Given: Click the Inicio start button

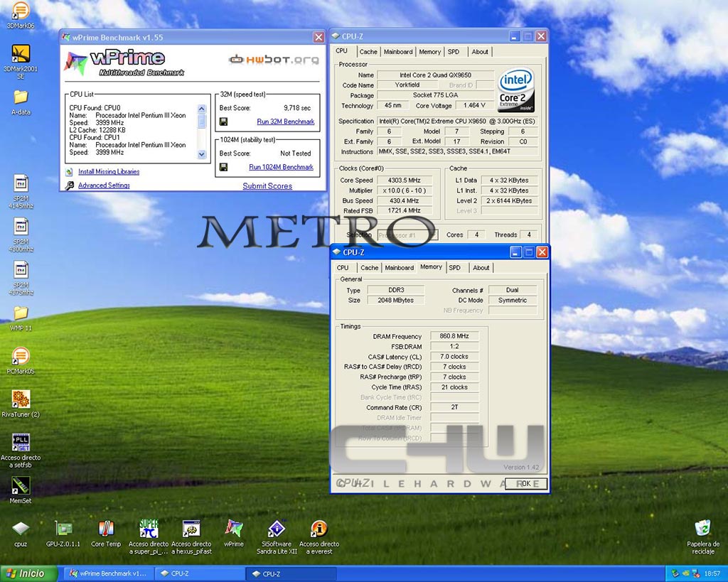Looking at the screenshot, I should tap(28, 573).
